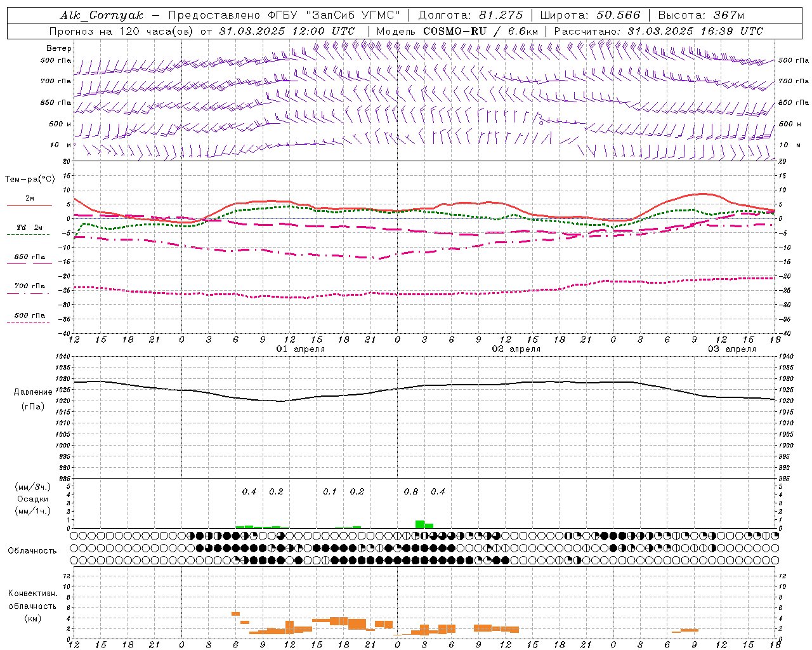Click the 'Высота: 367м' elevation text
The image size is (812, 650).
[x=701, y=15]
